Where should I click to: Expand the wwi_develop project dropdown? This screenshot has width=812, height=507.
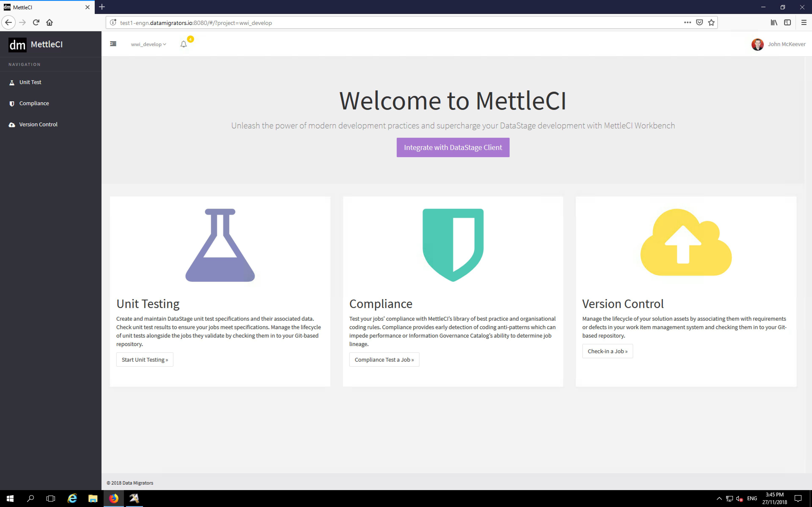(x=148, y=44)
